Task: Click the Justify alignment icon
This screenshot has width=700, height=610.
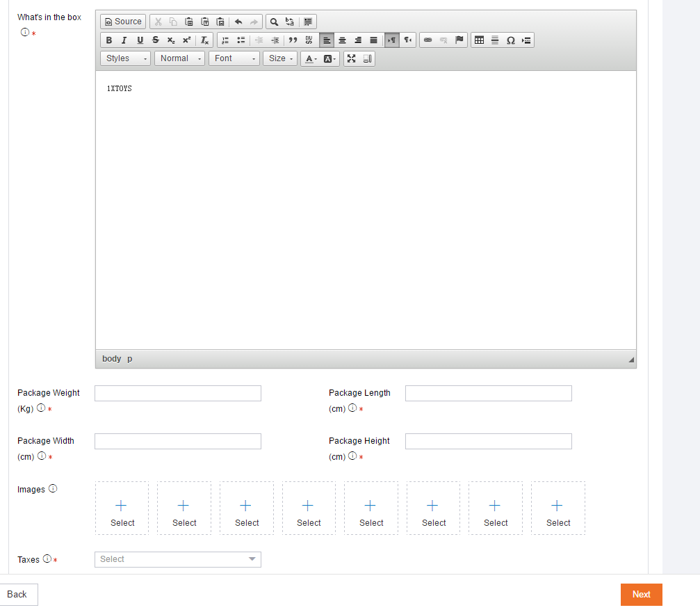Action: tap(374, 40)
